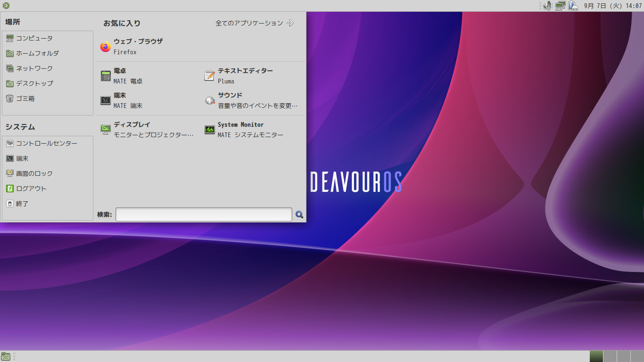The height and width of the screenshot is (362, 644).
Task: Open ディスプレイ display settings favorite
Action: point(149,130)
